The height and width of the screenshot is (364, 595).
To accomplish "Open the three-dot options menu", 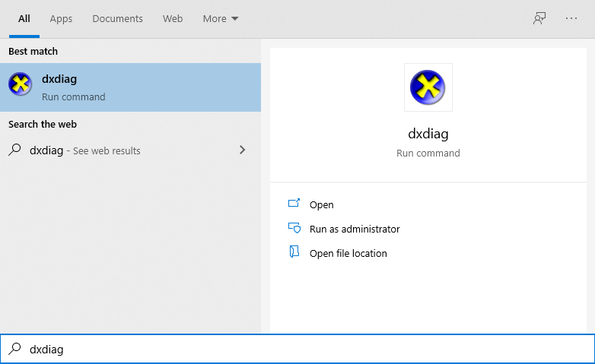I will 571,18.
